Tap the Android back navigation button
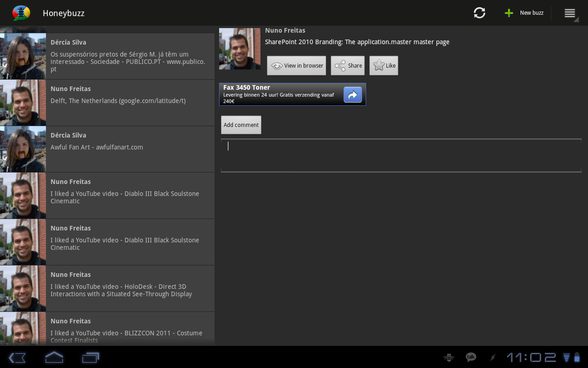This screenshot has height=368, width=588. pos(17,357)
